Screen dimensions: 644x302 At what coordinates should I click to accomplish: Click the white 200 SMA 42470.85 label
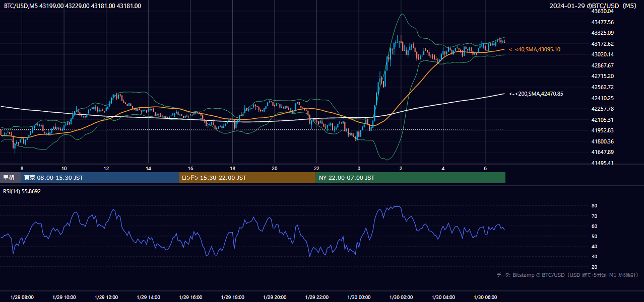(x=536, y=94)
